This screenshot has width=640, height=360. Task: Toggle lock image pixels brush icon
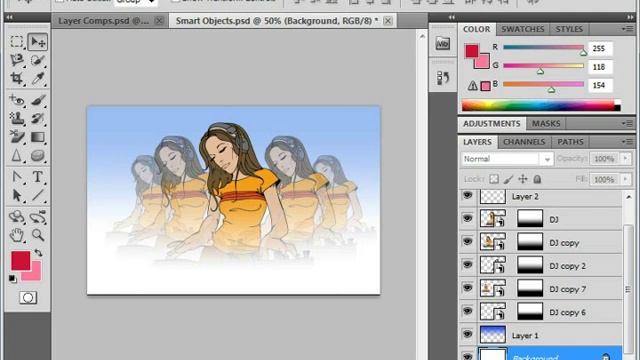tap(508, 179)
